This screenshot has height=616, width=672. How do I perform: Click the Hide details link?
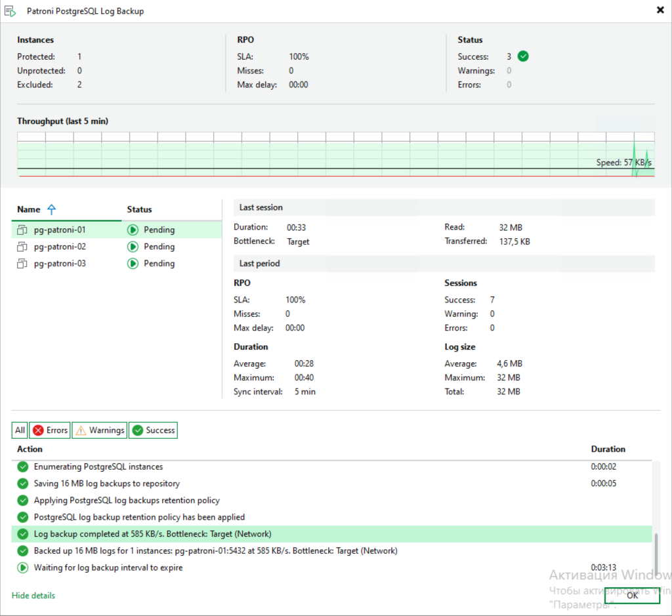(x=33, y=596)
